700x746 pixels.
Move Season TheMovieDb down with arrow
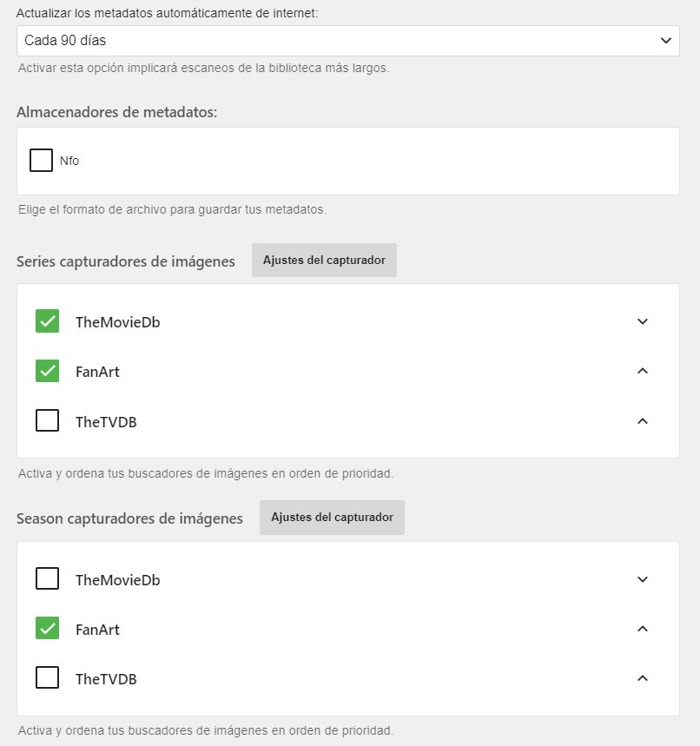643,579
